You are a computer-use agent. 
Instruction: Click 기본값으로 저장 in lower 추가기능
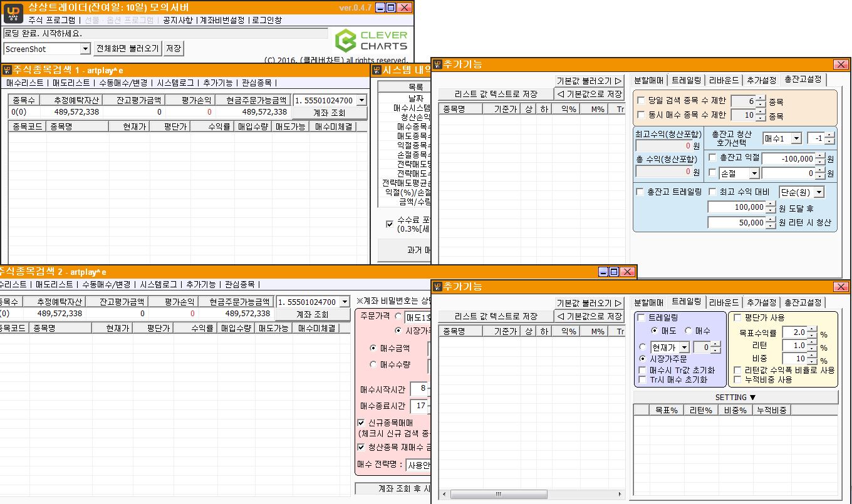tap(589, 316)
